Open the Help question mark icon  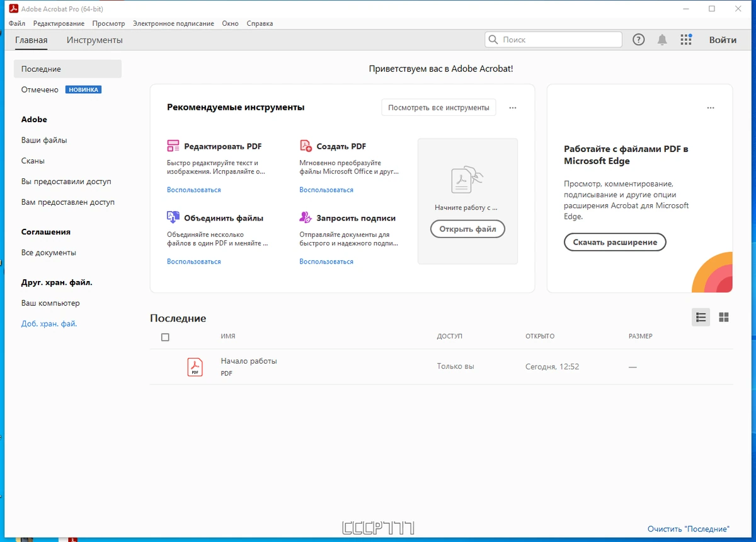[x=639, y=40]
